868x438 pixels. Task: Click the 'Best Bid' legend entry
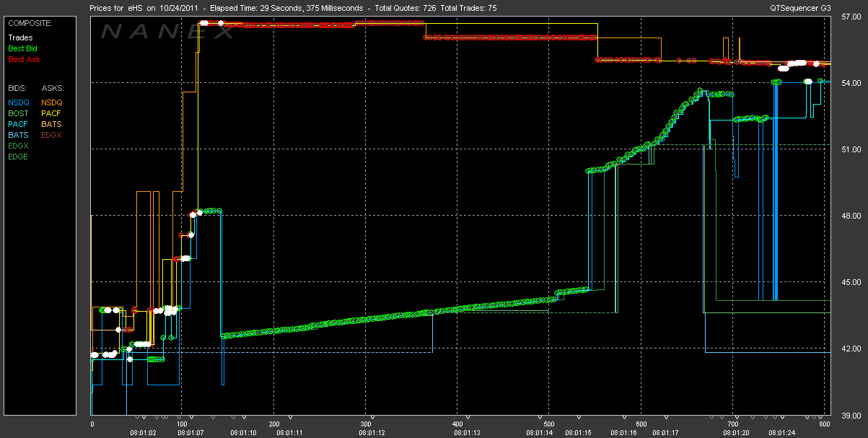(22, 48)
